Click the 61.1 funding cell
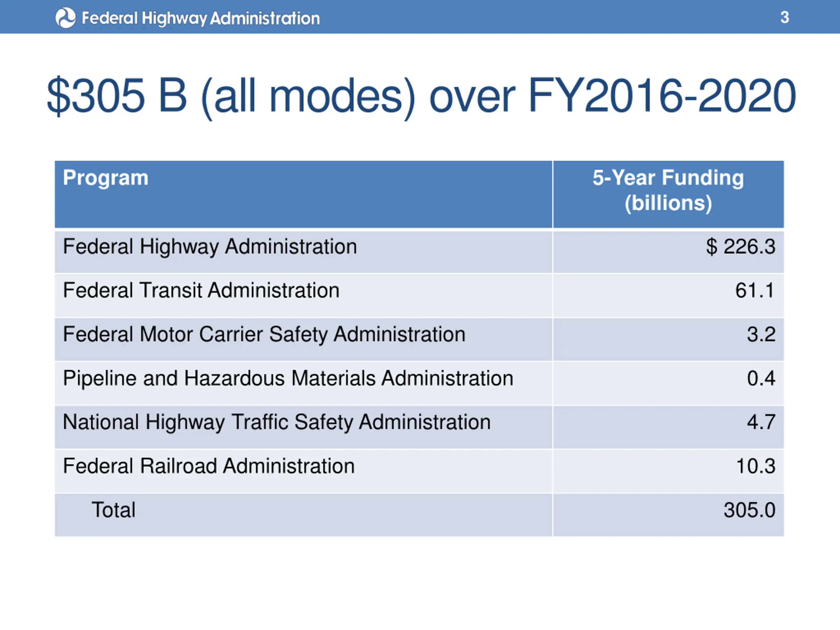Image resolution: width=840 pixels, height=630 pixels. click(754, 290)
